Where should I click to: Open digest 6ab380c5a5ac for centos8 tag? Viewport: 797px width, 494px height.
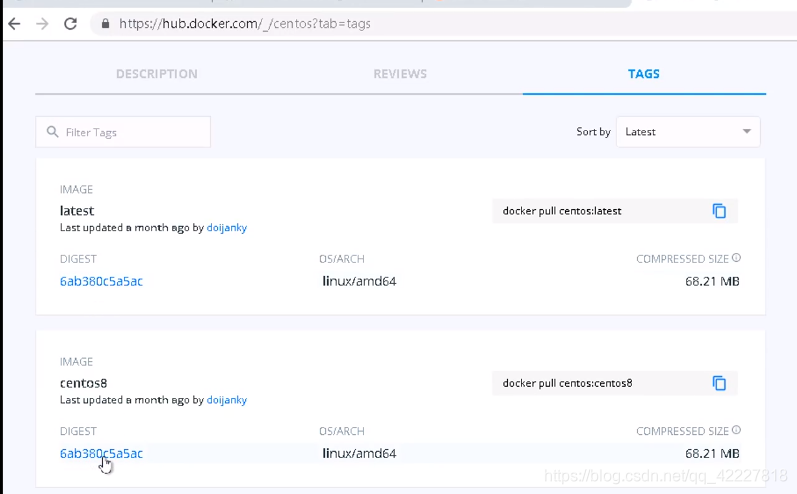point(101,453)
